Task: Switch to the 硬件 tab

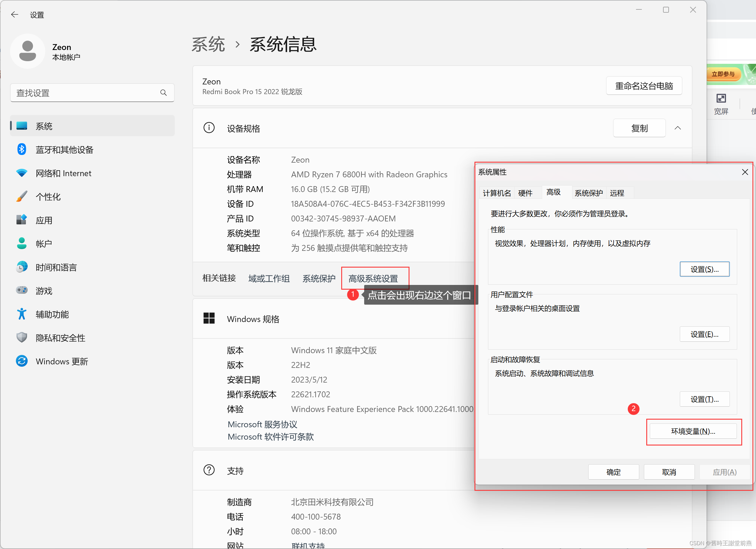Action: pos(525,193)
